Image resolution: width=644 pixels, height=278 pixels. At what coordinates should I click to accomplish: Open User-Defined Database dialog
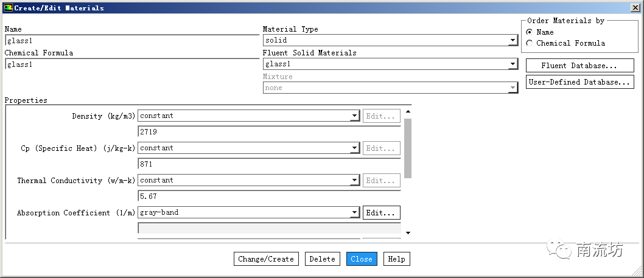point(579,82)
